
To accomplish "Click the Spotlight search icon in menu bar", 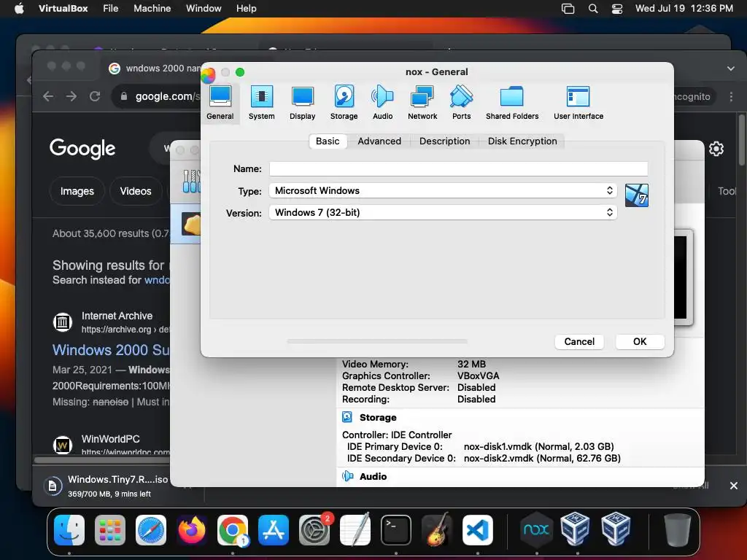I will point(592,9).
